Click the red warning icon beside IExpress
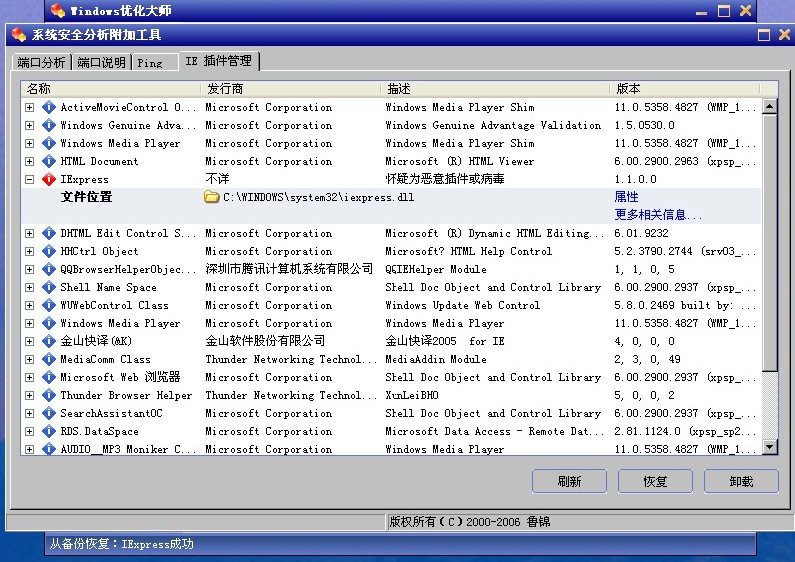The height and width of the screenshot is (562, 795). [48, 180]
